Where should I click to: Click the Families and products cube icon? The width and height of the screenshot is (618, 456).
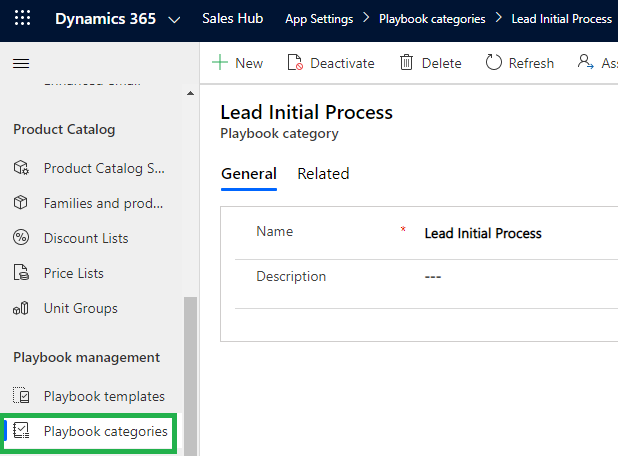coord(21,203)
